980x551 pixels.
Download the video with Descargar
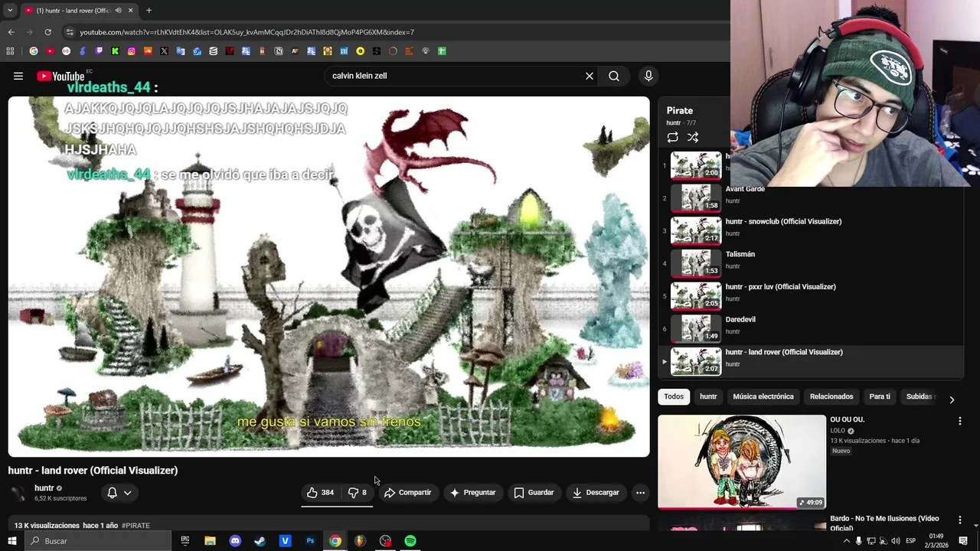pyautogui.click(x=596, y=492)
